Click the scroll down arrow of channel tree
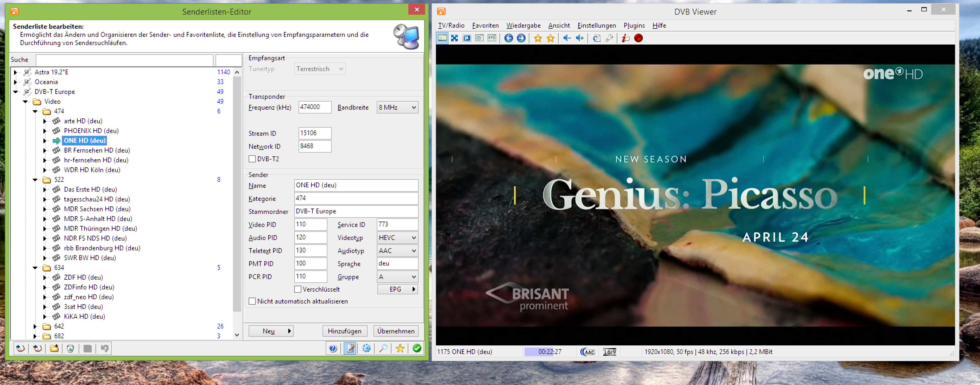This screenshot has width=980, height=385. coord(237,336)
